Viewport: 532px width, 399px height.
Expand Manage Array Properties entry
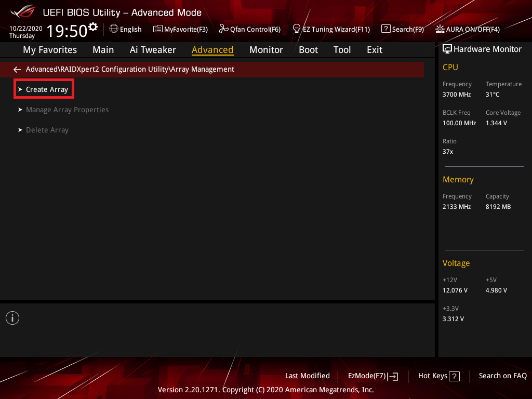pos(67,110)
